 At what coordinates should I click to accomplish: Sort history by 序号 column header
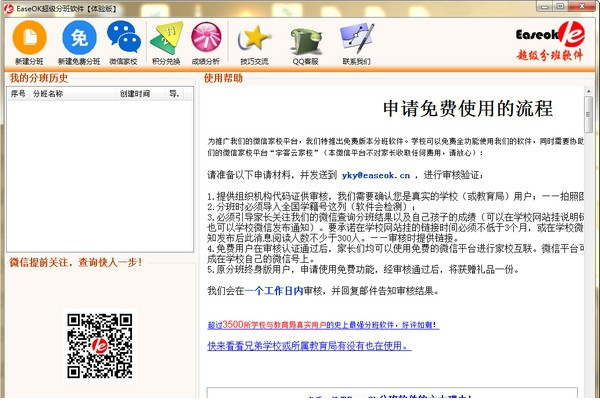coord(18,94)
